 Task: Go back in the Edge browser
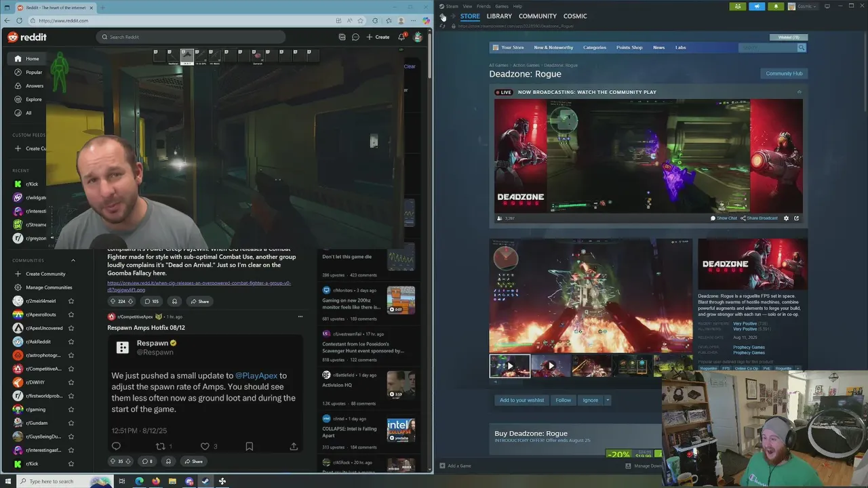click(x=7, y=20)
